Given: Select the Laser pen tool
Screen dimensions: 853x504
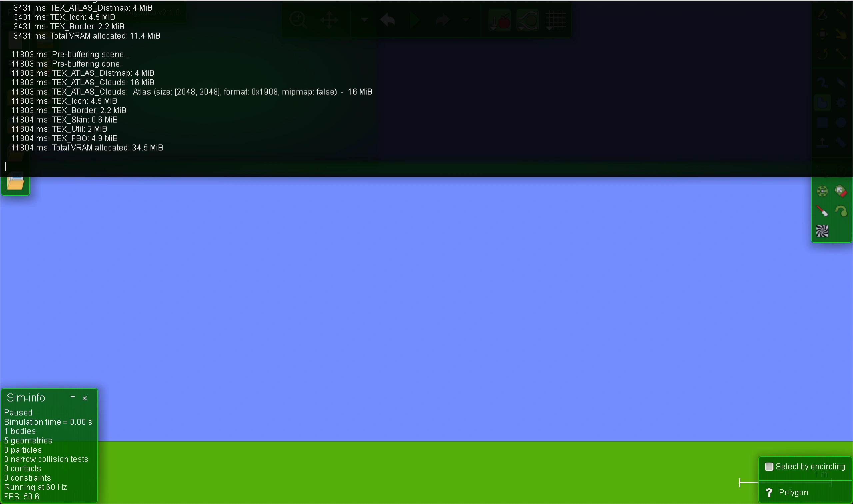Looking at the screenshot, I should pyautogui.click(x=822, y=211).
